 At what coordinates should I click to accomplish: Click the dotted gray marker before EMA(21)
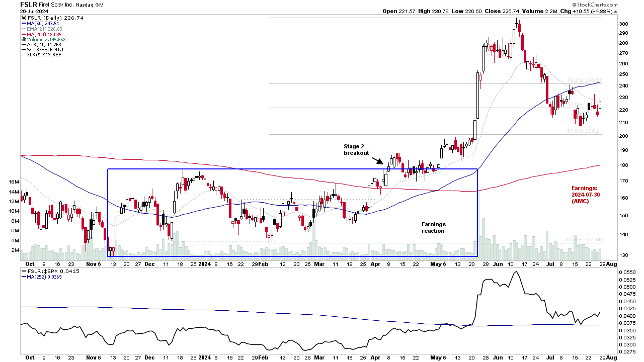[23, 29]
